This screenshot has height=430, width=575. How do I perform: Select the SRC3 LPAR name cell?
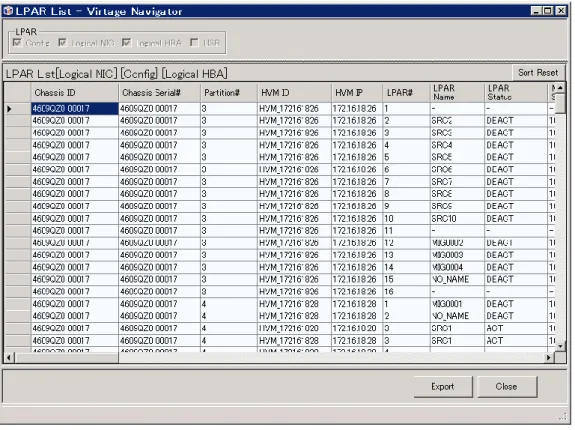457,133
